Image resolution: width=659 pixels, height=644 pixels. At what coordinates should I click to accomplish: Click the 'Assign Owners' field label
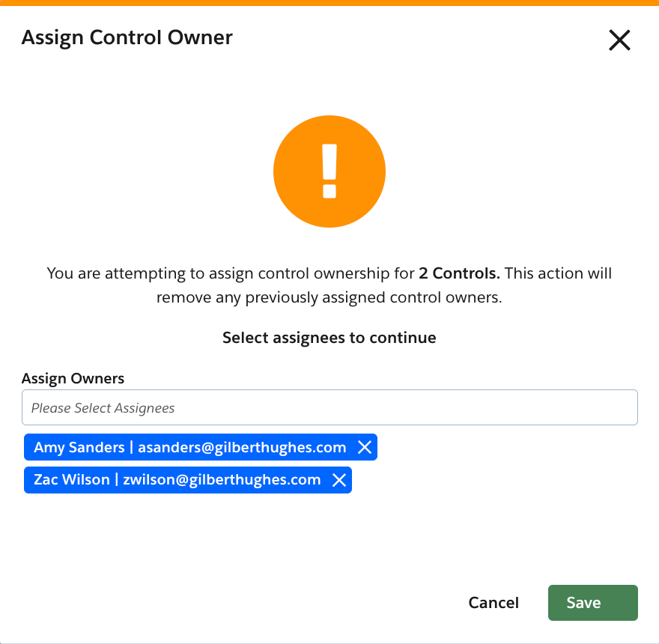(73, 378)
